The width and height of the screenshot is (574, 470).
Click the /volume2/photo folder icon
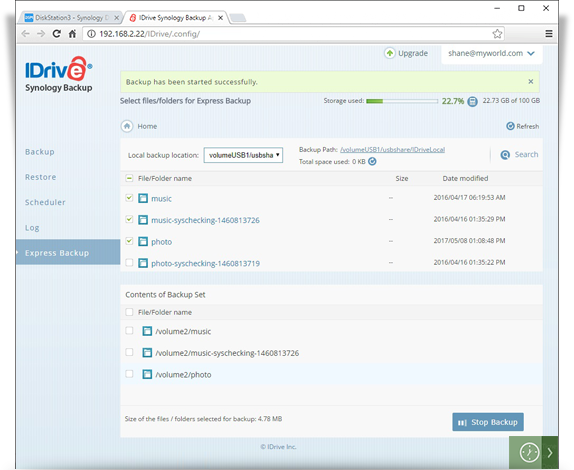147,374
